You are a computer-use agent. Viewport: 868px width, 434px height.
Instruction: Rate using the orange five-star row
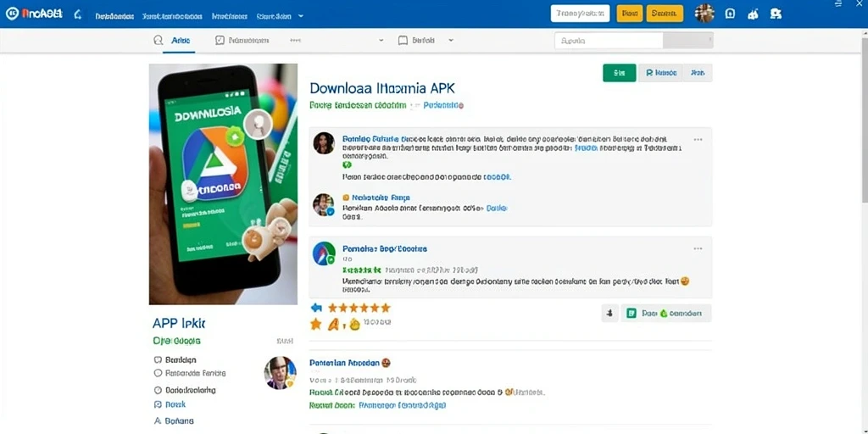coord(359,308)
